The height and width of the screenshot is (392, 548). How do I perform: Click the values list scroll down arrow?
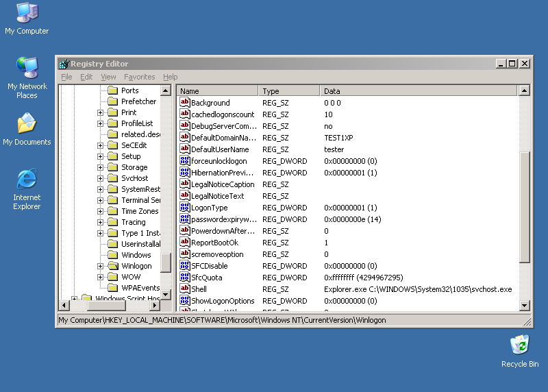[524, 305]
